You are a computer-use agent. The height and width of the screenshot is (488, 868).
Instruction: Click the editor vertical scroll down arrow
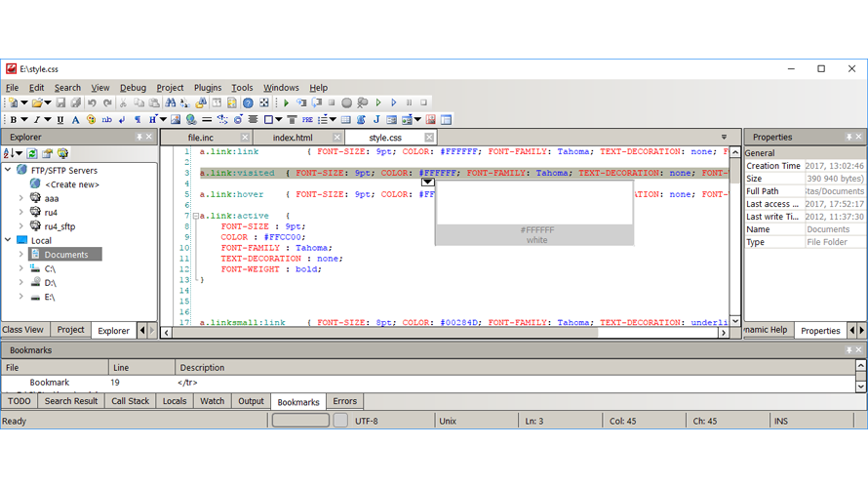[735, 321]
